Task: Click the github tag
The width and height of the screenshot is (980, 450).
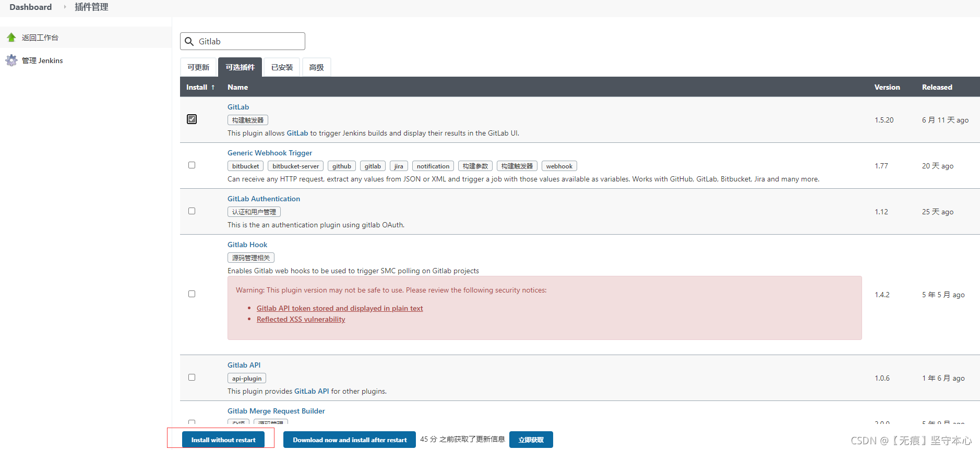Action: (342, 166)
